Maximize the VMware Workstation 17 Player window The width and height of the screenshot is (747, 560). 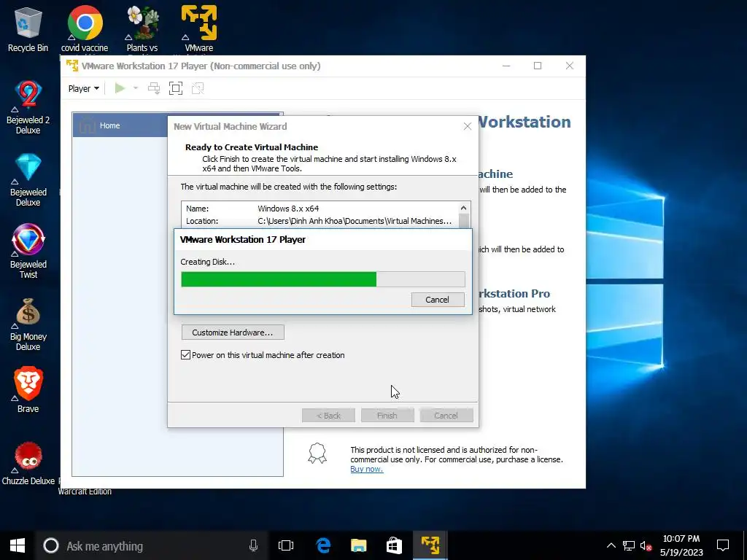pos(538,66)
